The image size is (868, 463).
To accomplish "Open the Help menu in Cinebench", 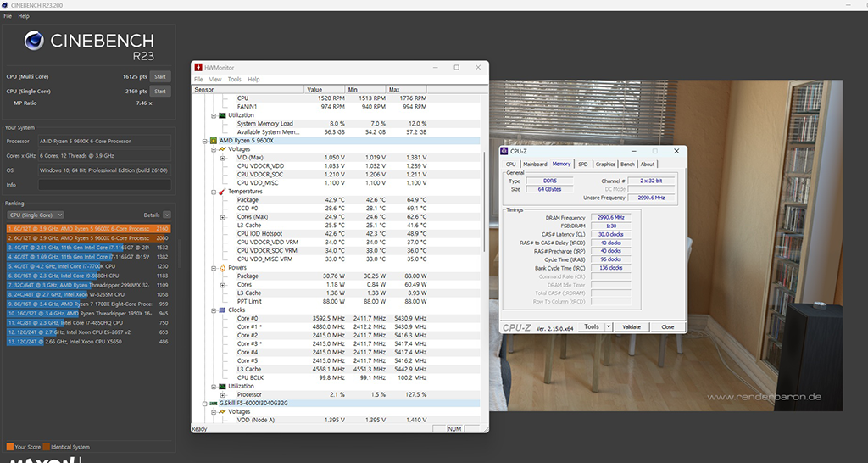I will pyautogui.click(x=24, y=16).
